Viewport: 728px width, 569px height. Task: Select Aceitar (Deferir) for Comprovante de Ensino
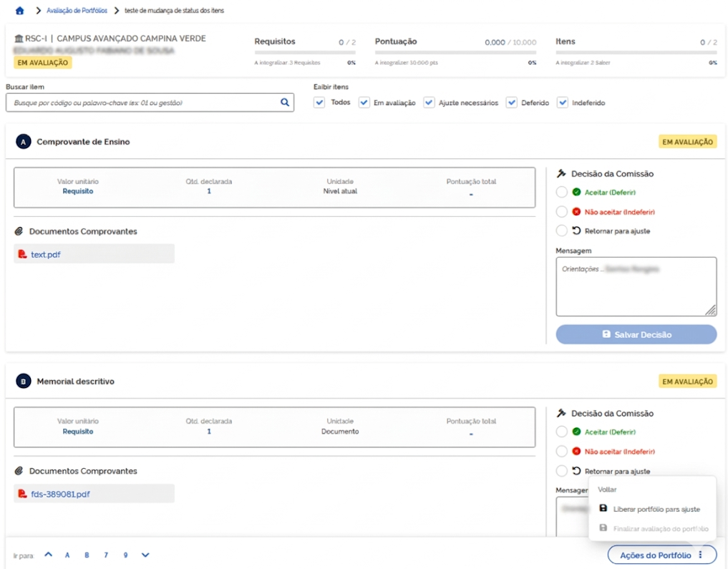pos(562,192)
